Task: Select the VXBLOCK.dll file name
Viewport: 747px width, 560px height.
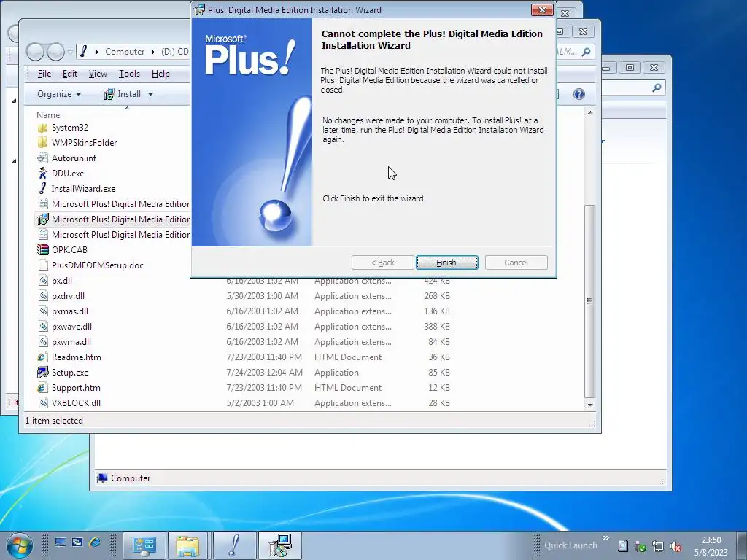Action: pyautogui.click(x=76, y=402)
